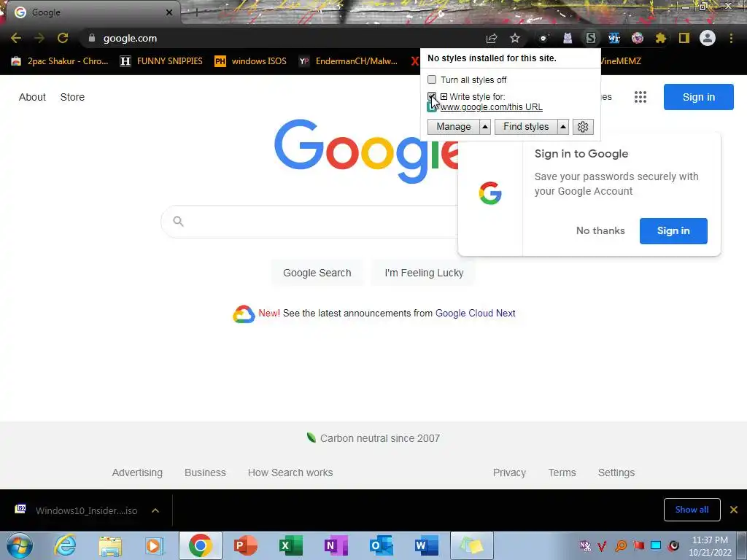Open the Google apps grid
The height and width of the screenshot is (560, 747).
point(640,97)
